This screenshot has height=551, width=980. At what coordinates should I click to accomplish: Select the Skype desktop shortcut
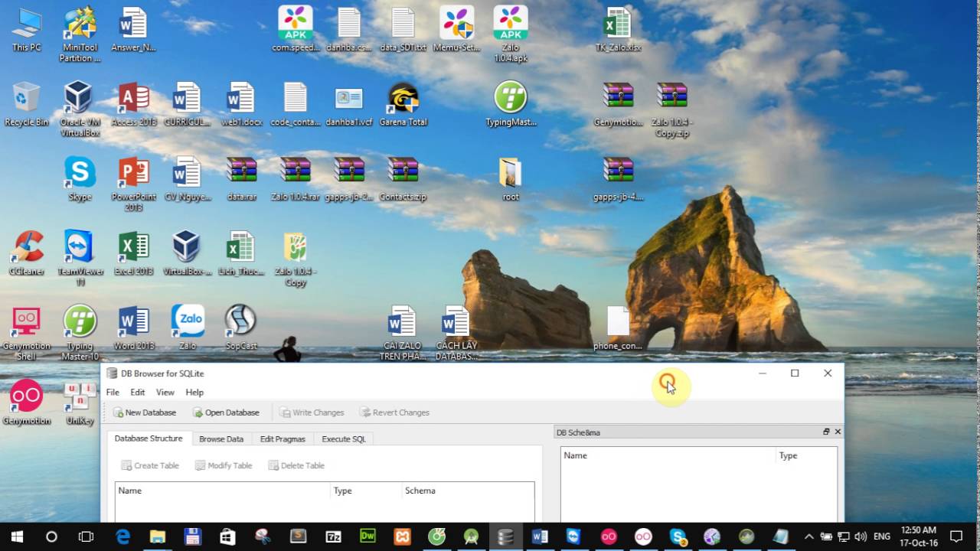coord(80,179)
